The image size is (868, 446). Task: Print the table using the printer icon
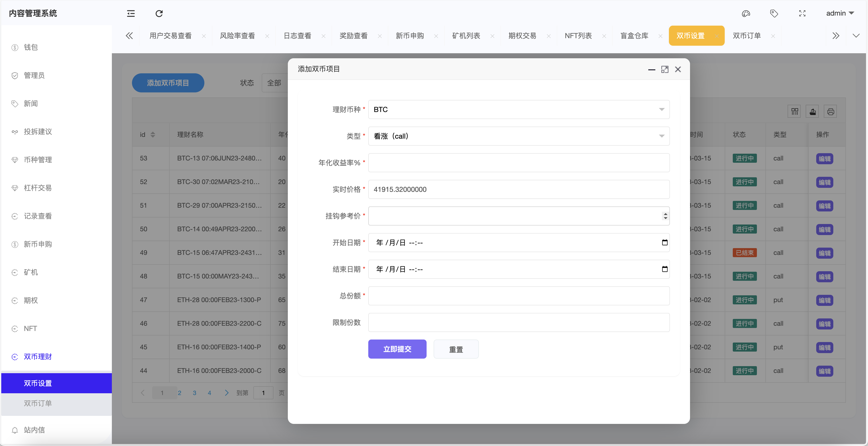point(831,111)
